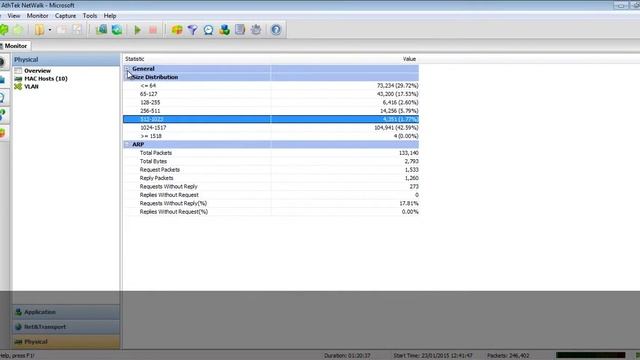Click the 'Requests Without Reply(%)' row
The image size is (640, 360).
(x=271, y=203)
